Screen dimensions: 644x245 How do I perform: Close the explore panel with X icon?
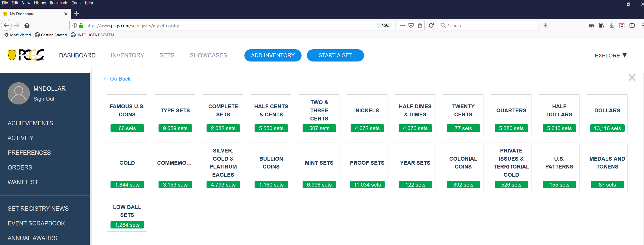click(x=632, y=77)
